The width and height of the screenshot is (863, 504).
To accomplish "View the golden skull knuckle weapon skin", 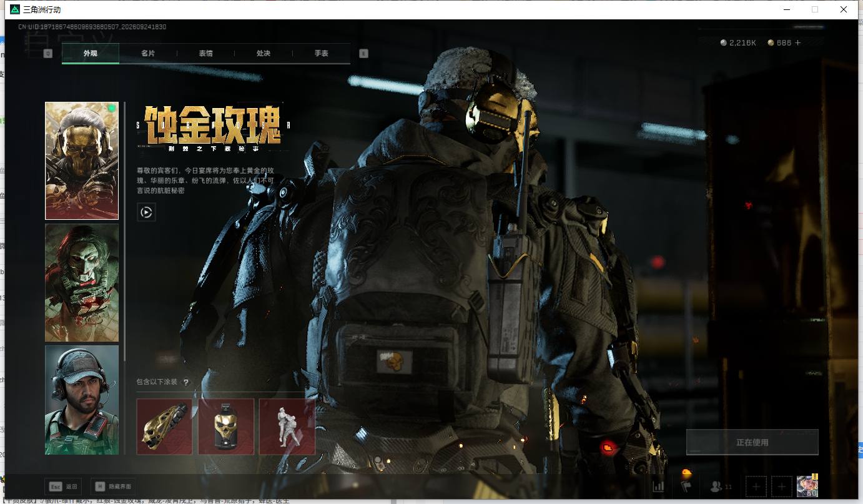I will point(164,427).
